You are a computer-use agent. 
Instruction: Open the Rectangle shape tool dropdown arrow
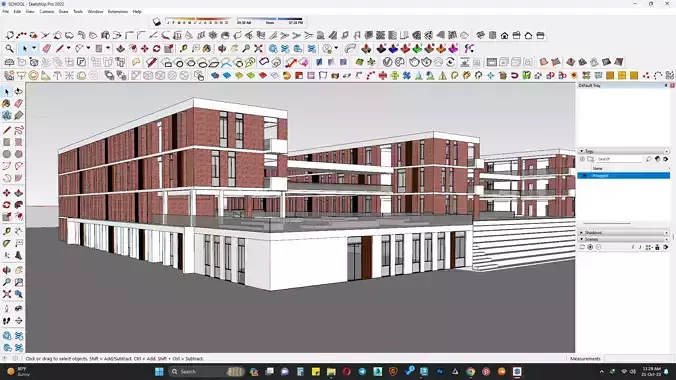click(108, 48)
